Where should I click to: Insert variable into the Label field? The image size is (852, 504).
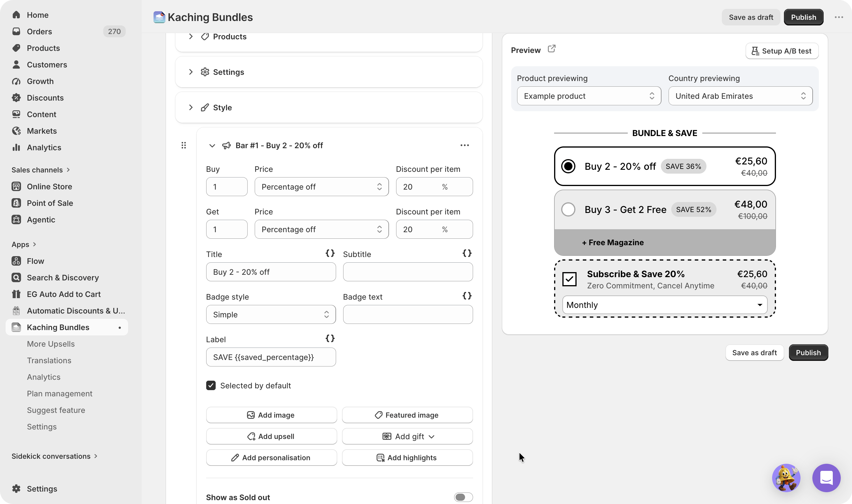330,338
